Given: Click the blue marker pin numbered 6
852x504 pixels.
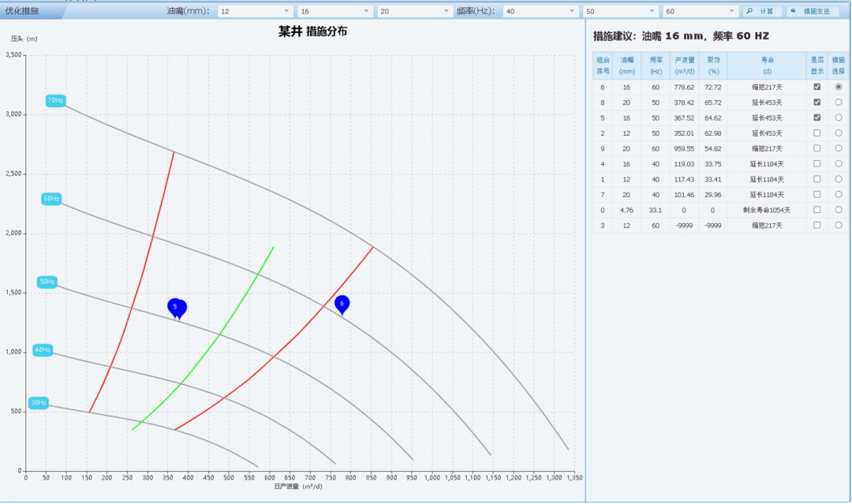Looking at the screenshot, I should coord(342,304).
